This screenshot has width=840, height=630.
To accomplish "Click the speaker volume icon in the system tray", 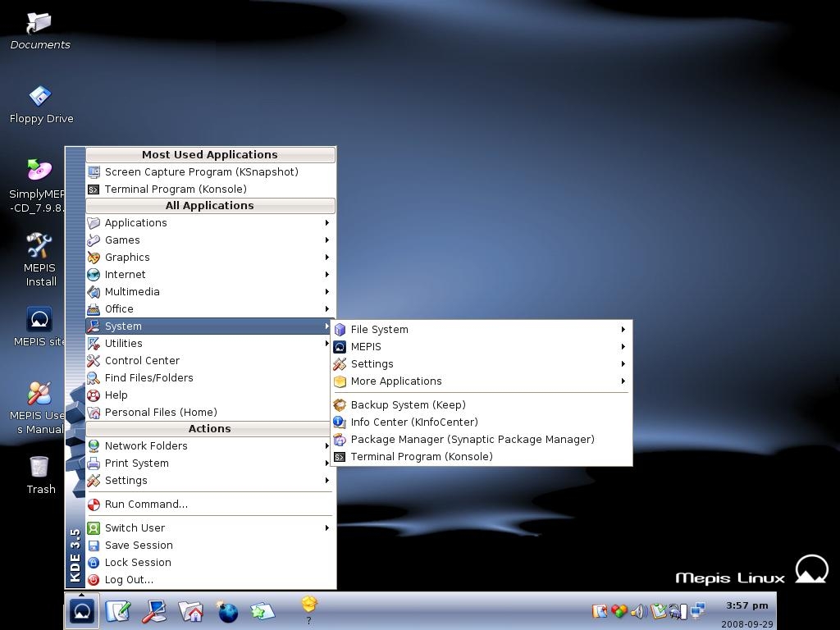I will click(638, 610).
